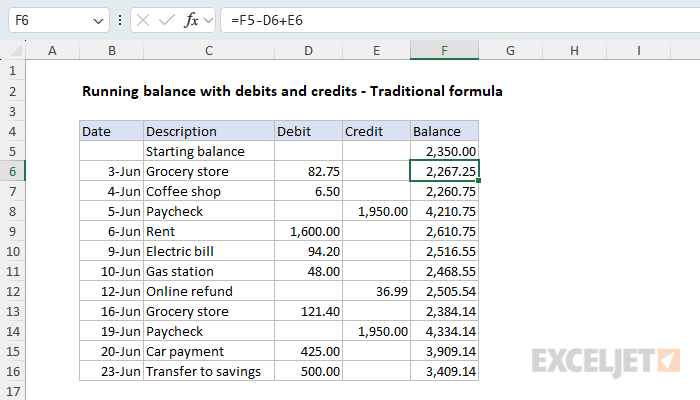The height and width of the screenshot is (400, 700).
Task: Select balance cell 4,210.75
Action: tap(444, 211)
